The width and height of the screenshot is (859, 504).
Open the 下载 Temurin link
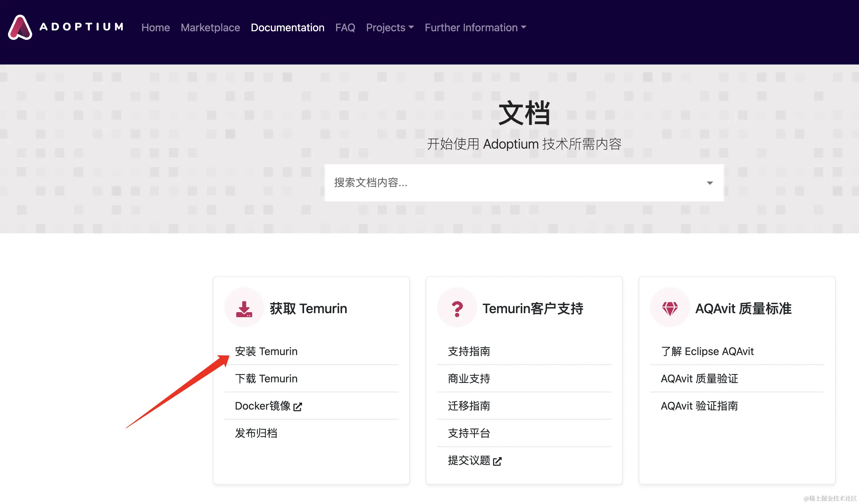(266, 378)
